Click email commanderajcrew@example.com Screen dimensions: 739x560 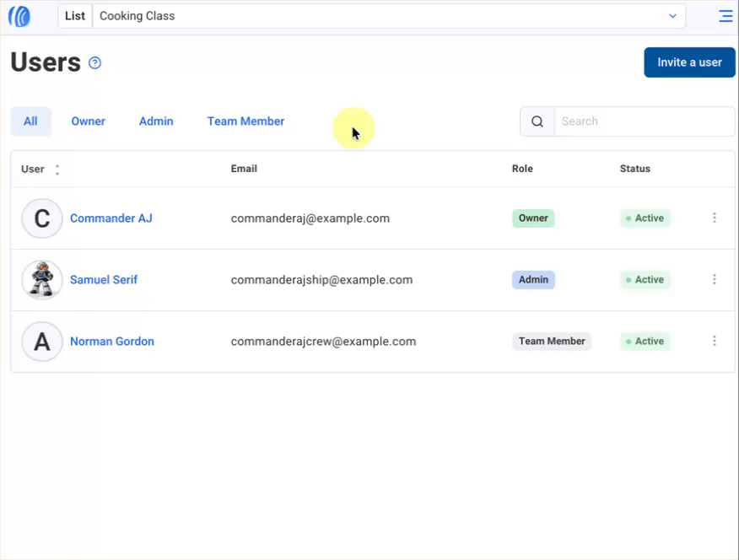coord(323,342)
